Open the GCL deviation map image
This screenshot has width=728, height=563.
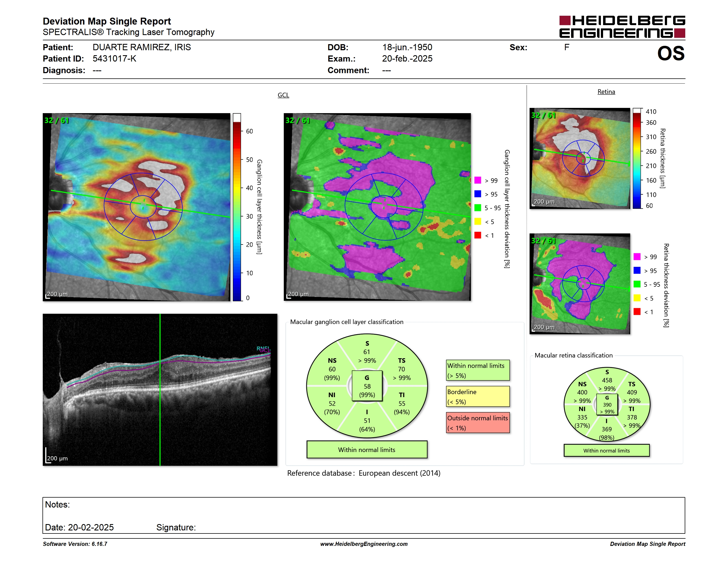click(x=377, y=207)
